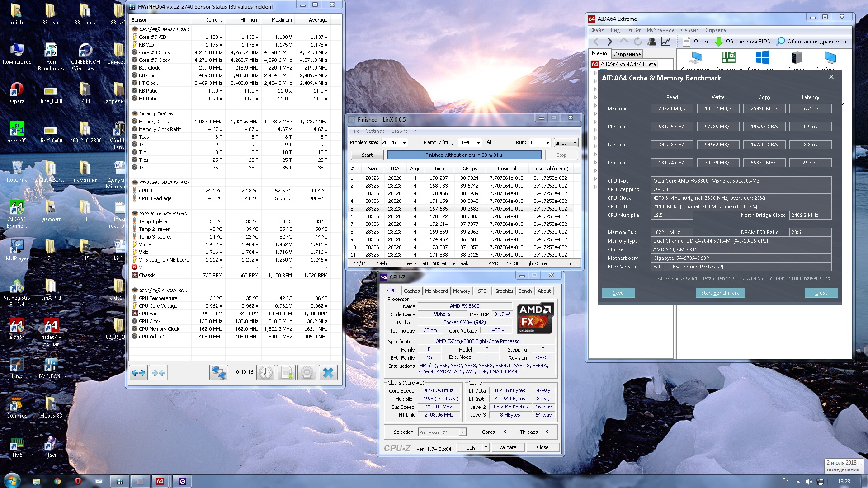The image size is (868, 488).
Task: Reset HWiNFO sensor clock timer
Action: tap(265, 373)
